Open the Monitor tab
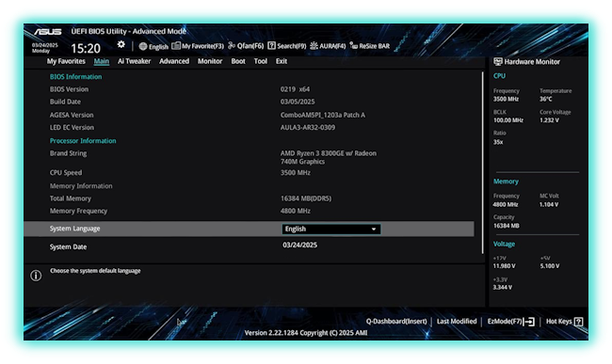 click(210, 61)
